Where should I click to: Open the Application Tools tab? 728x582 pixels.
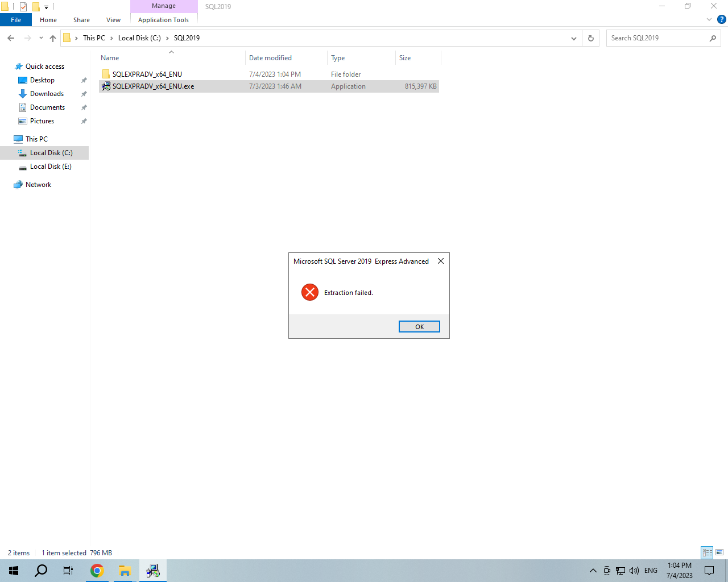click(x=163, y=20)
